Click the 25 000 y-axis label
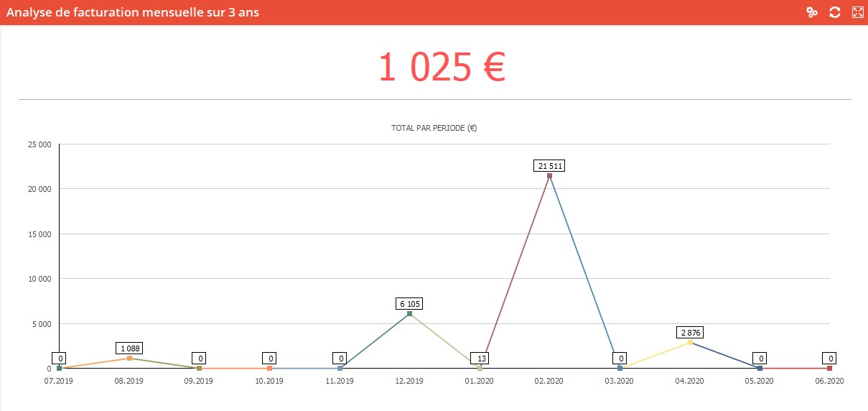This screenshot has width=868, height=411. [38, 144]
